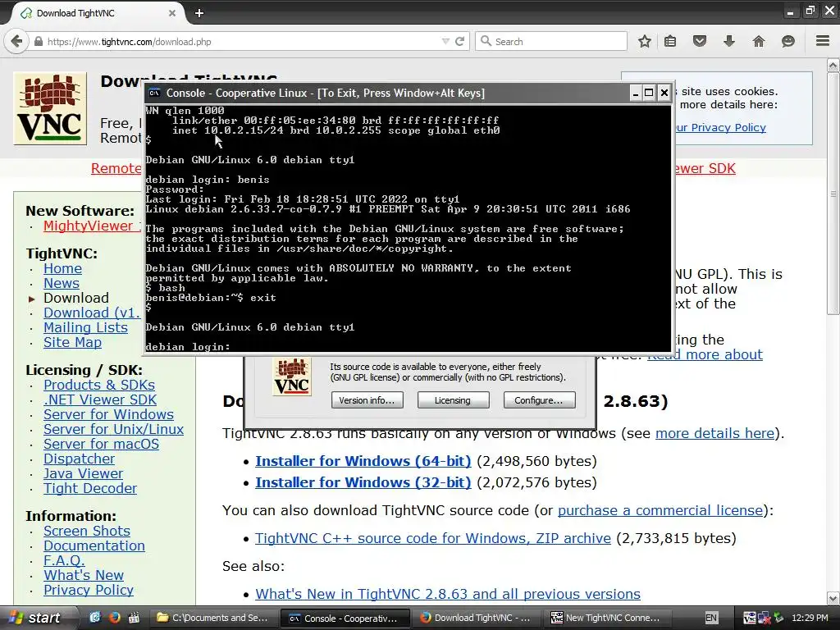The width and height of the screenshot is (840, 630).
Task: Open Server for Unix/Linux link
Action: (113, 429)
